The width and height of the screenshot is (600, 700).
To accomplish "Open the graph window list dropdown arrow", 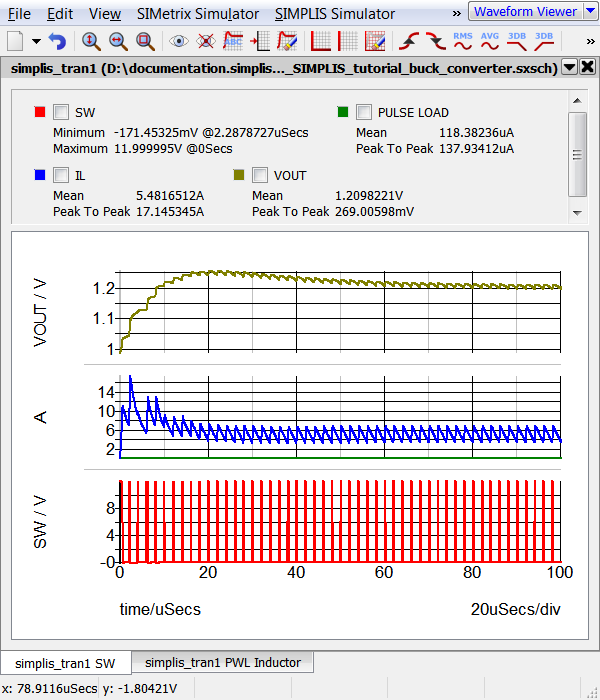I will tap(569, 67).
